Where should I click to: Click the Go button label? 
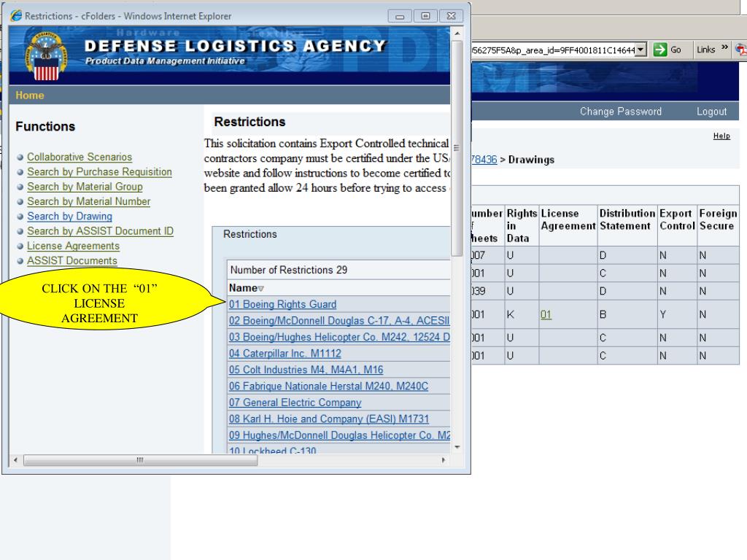[x=676, y=50]
